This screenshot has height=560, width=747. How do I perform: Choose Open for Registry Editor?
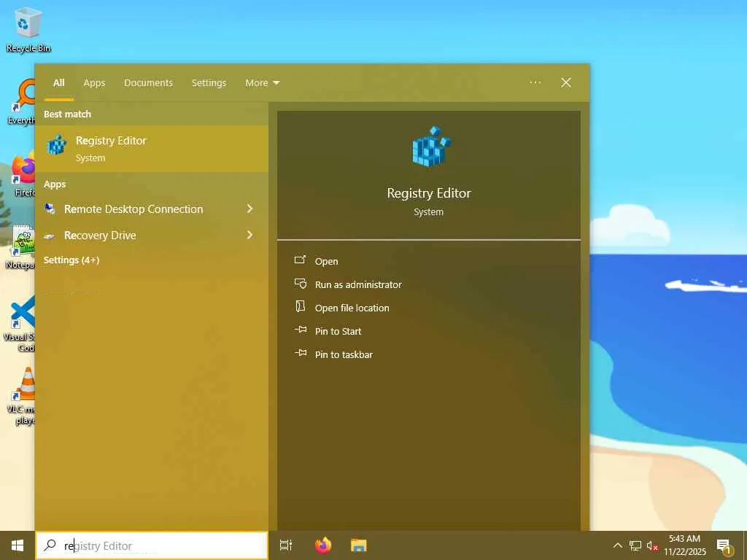tap(326, 262)
